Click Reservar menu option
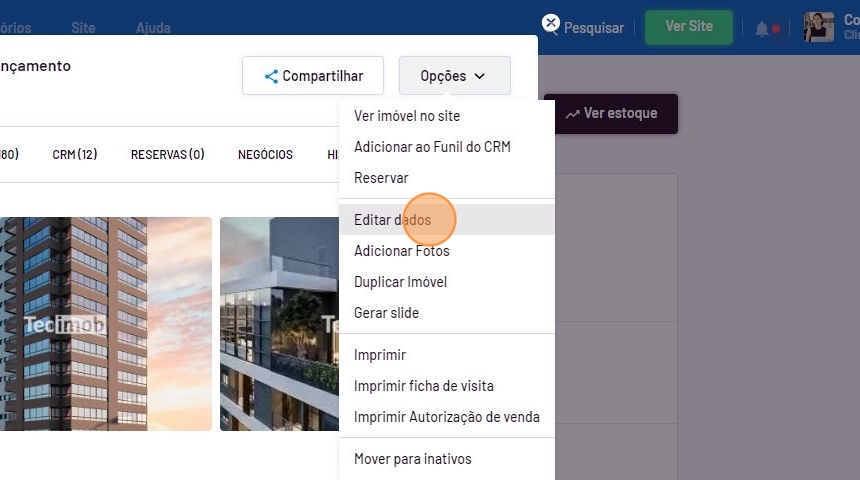The image size is (860, 480). tap(381, 178)
